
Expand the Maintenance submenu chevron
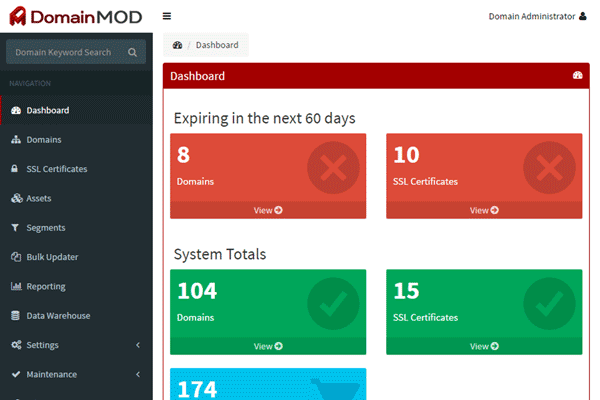(137, 374)
